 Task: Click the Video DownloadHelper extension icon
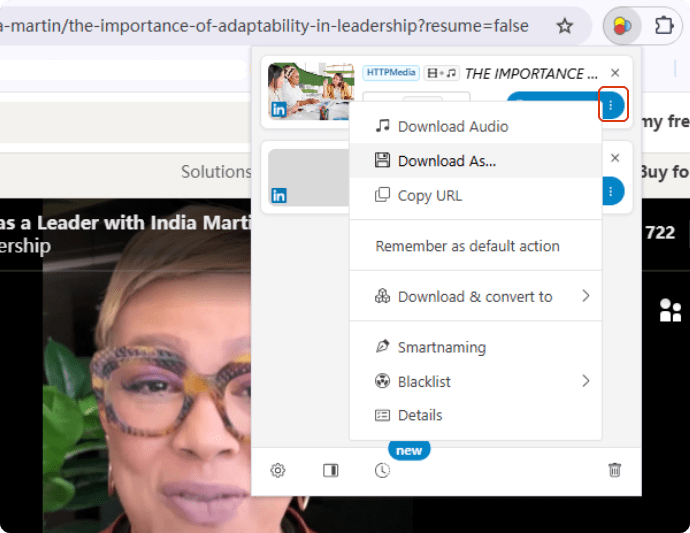click(x=622, y=26)
